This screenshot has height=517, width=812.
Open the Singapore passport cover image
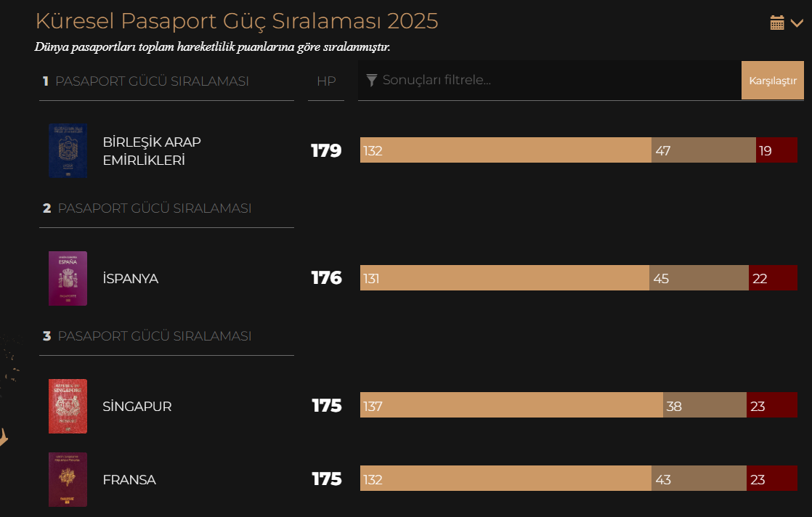[x=68, y=406]
